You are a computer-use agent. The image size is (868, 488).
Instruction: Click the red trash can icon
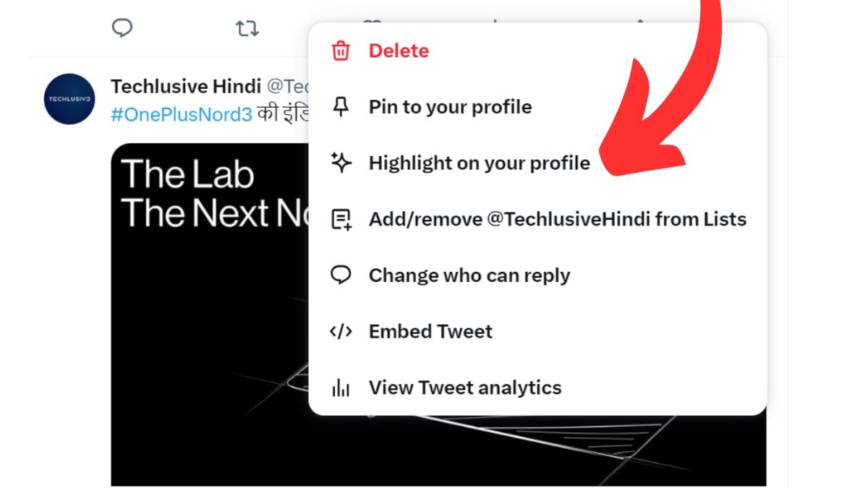[341, 51]
